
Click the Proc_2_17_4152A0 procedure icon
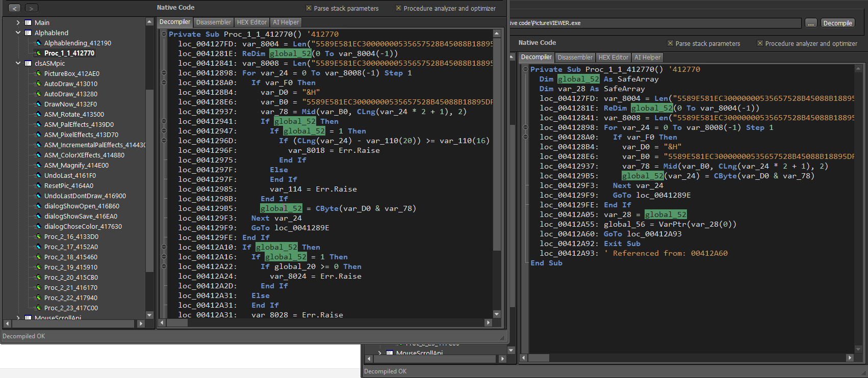(38, 247)
